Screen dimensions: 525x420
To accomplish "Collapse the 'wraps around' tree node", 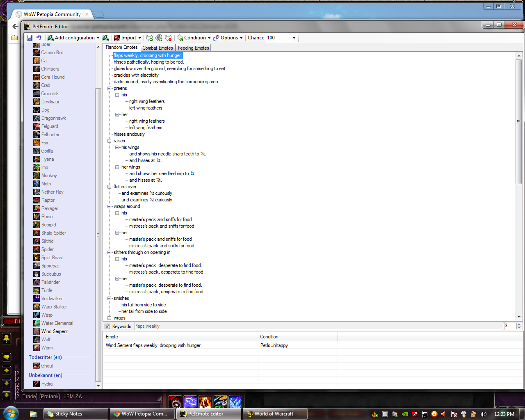I will click(x=110, y=207).
